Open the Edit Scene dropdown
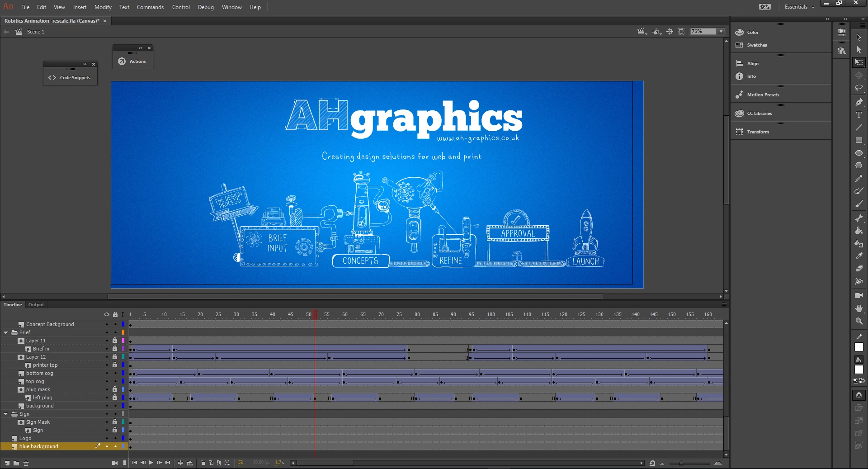Viewport: 868px width, 469px height. (x=642, y=32)
